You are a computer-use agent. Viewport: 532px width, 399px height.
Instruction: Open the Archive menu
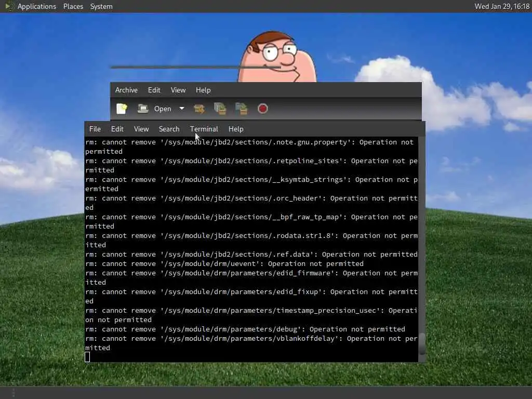click(126, 90)
